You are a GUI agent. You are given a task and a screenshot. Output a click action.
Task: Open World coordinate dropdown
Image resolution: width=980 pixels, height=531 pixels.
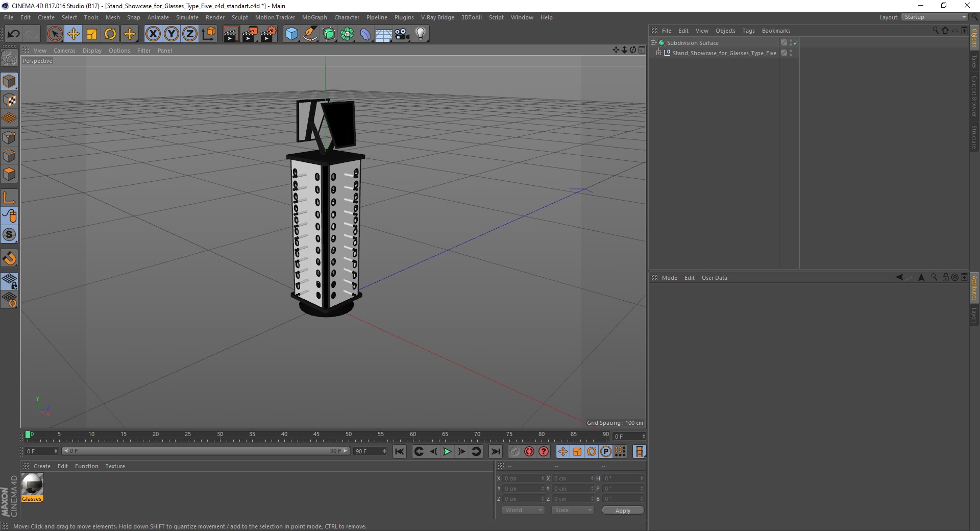pos(523,510)
